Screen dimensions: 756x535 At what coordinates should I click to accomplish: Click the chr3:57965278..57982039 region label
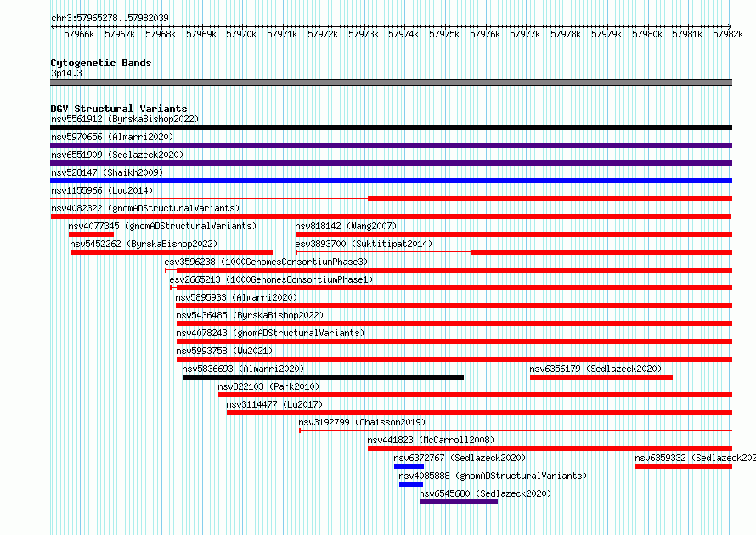click(x=110, y=18)
